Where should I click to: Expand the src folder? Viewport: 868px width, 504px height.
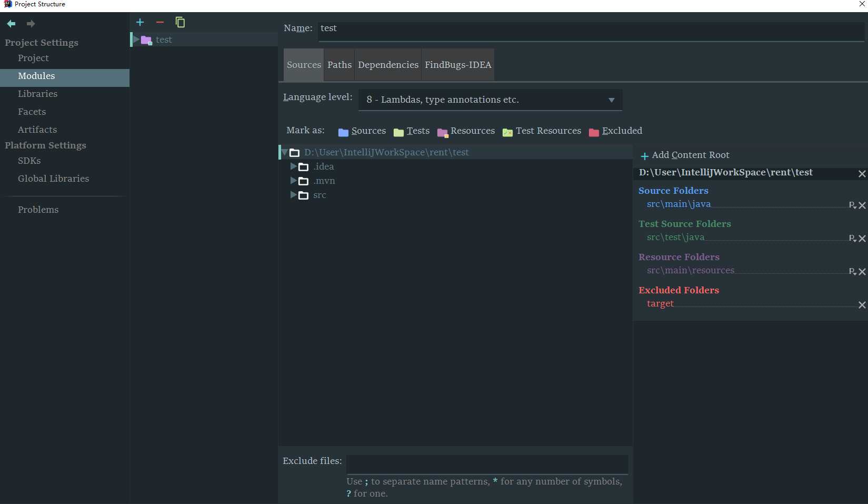pos(293,194)
